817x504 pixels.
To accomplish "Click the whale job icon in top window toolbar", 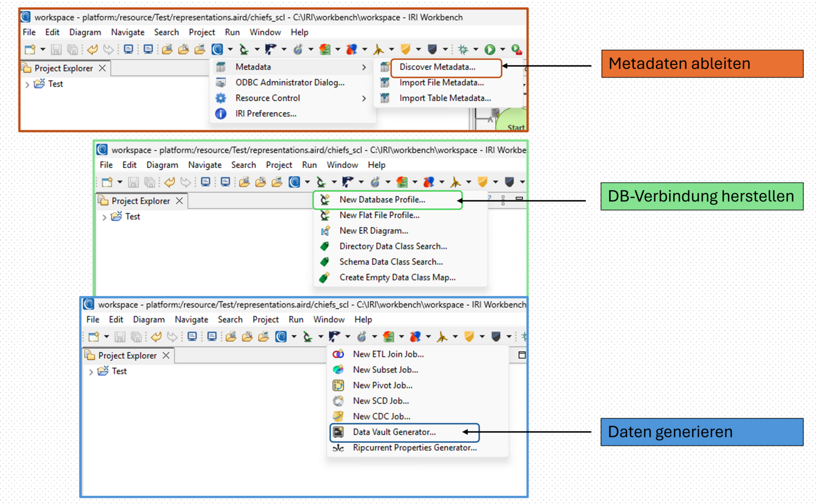I will tap(271, 49).
